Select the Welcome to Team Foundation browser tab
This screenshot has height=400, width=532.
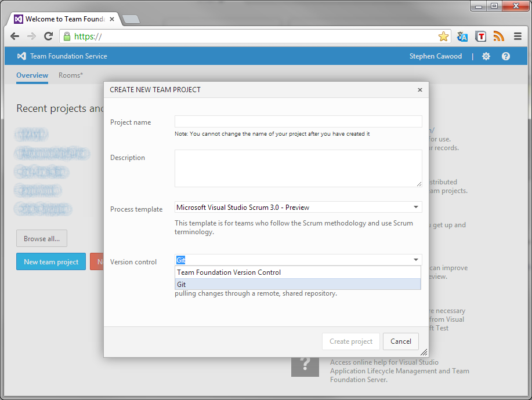[x=64, y=19]
